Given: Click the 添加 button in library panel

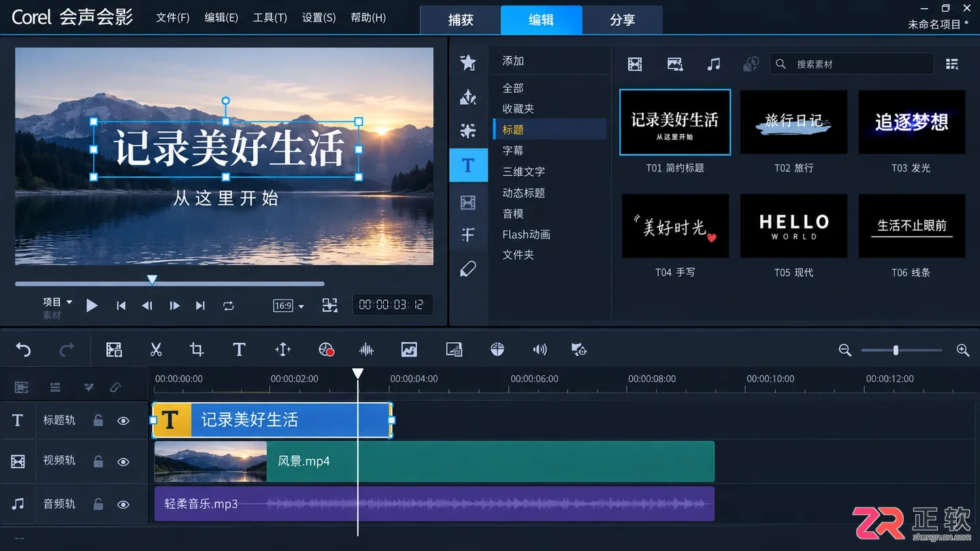Looking at the screenshot, I should (513, 61).
